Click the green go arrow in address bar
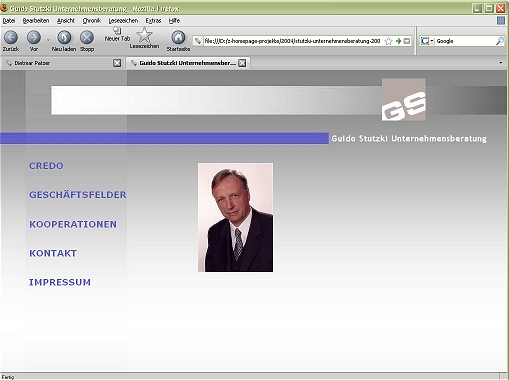 coord(398,41)
